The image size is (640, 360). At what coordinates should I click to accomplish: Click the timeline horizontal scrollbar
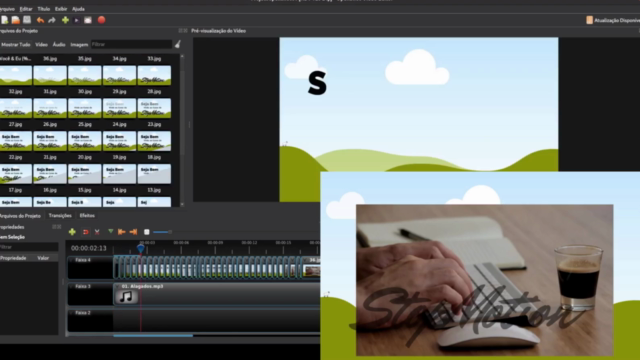(x=153, y=336)
